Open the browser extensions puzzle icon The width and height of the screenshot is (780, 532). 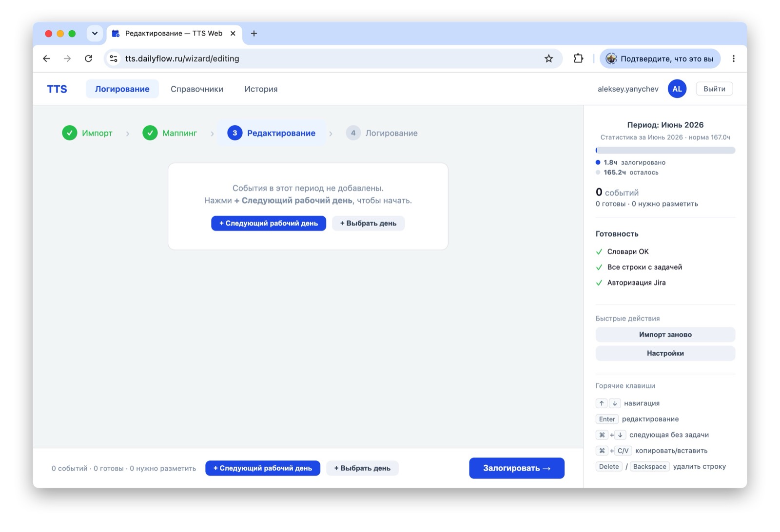(x=578, y=58)
